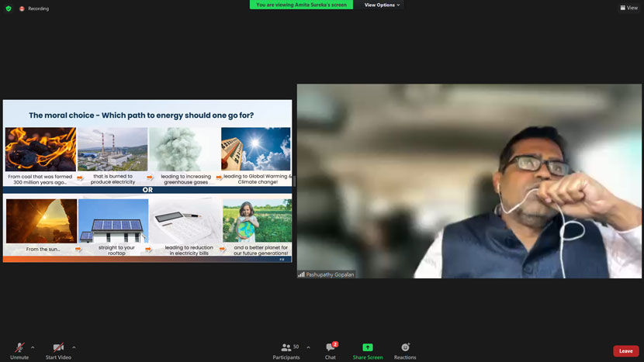Open Chat with 2 unread messages
Viewport: 644px width, 362px height.
331,350
